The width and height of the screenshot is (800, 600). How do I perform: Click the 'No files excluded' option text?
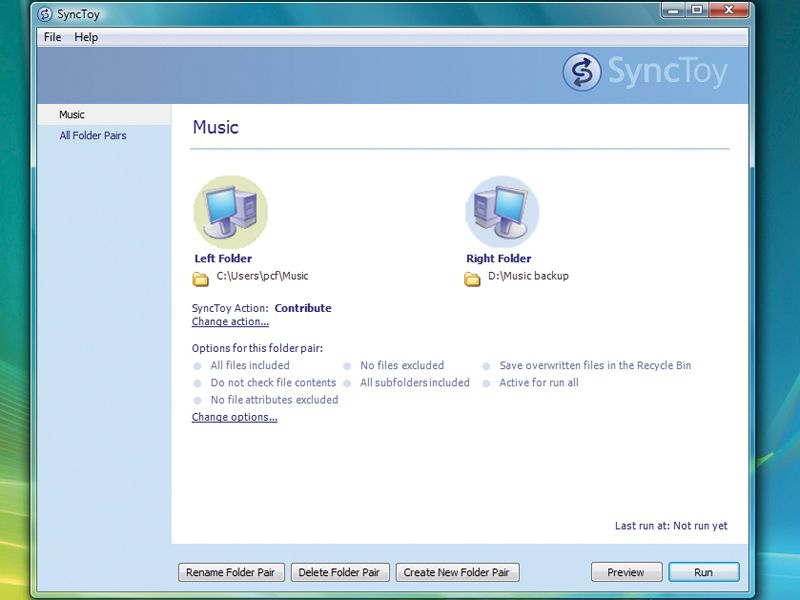coord(402,366)
